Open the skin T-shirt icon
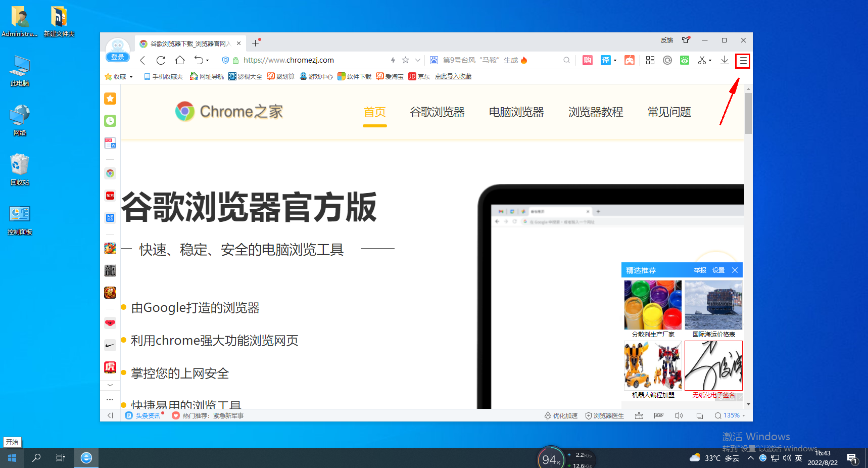Screen dimensions: 868x468 click(x=686, y=40)
